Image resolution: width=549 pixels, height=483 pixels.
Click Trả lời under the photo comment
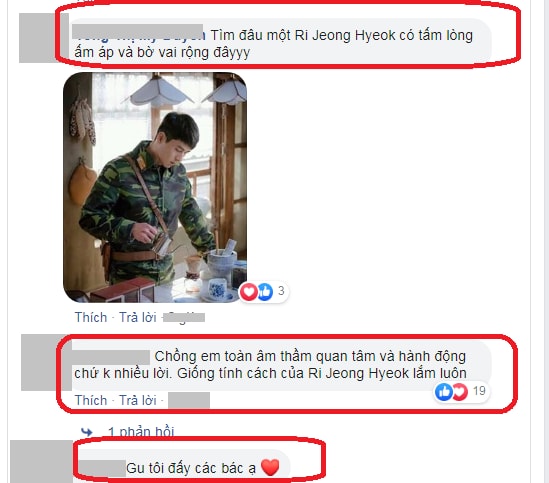[138, 317]
